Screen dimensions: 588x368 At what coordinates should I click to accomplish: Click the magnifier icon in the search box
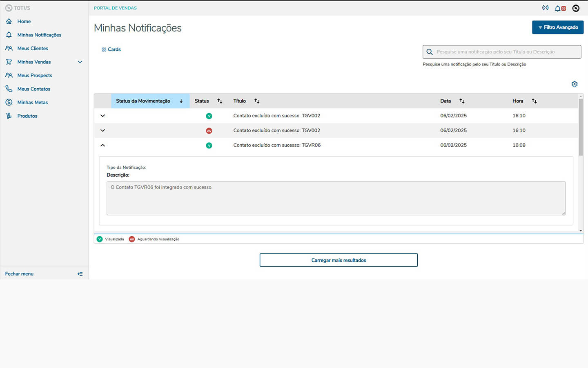[x=430, y=52]
